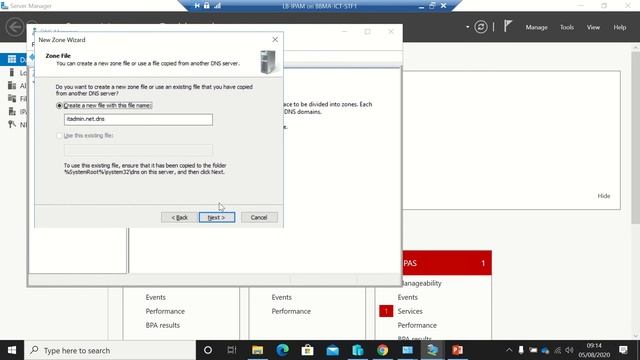Click the Back button in wizard
The height and width of the screenshot is (360, 640).
coord(179,218)
